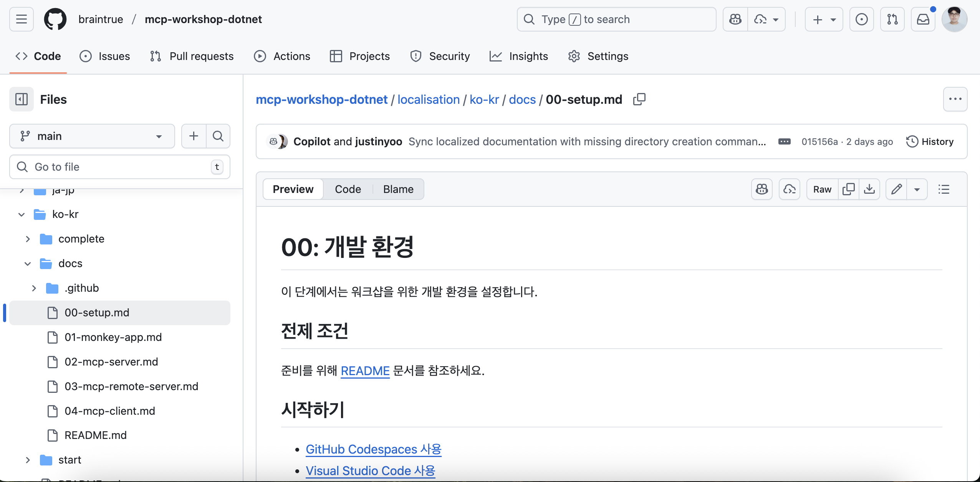
Task: Expand the start folder
Action: [x=28, y=460]
